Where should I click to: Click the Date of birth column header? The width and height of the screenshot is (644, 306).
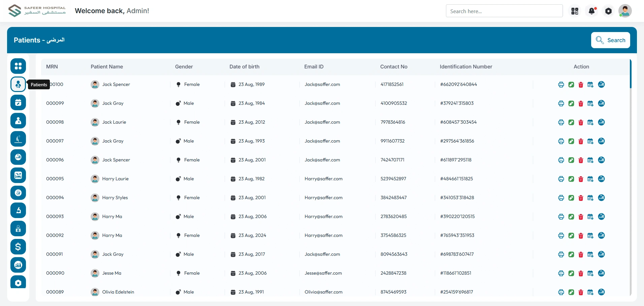point(244,67)
